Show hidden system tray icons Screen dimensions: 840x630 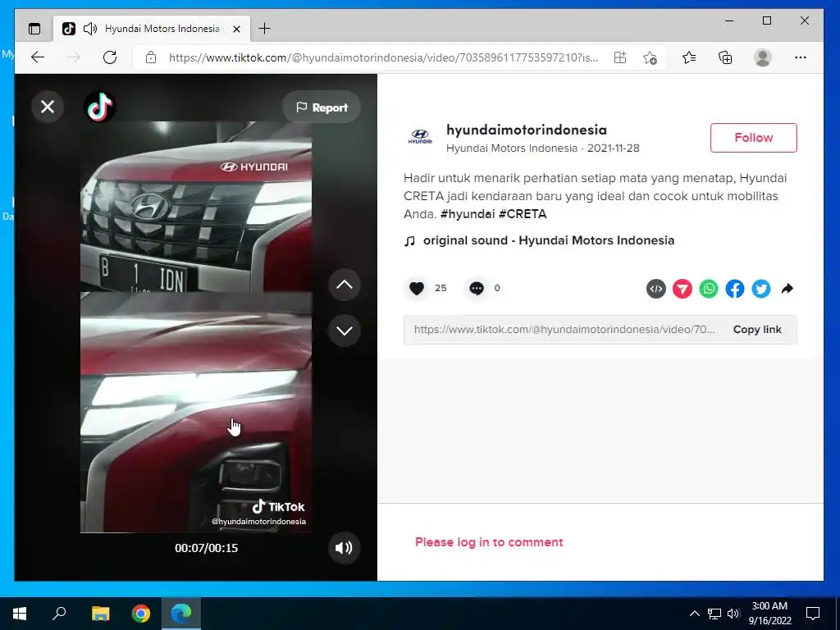[694, 614]
